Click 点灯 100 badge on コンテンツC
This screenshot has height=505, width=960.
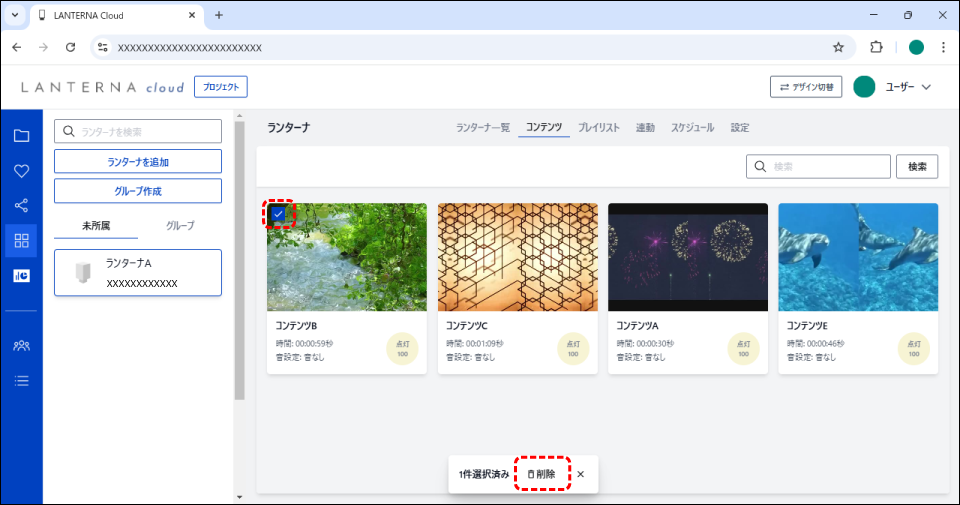[x=572, y=348]
